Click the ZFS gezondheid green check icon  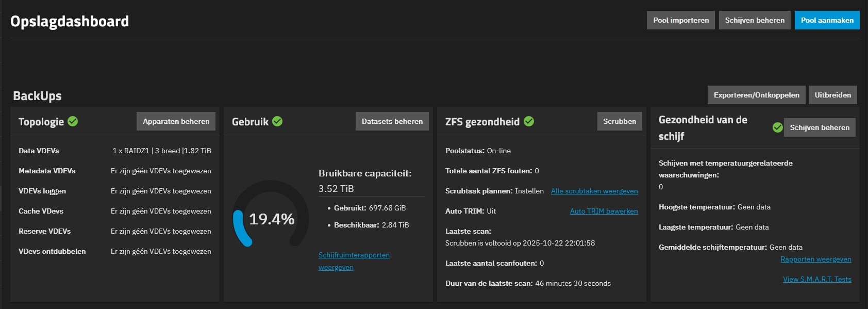[x=529, y=121]
